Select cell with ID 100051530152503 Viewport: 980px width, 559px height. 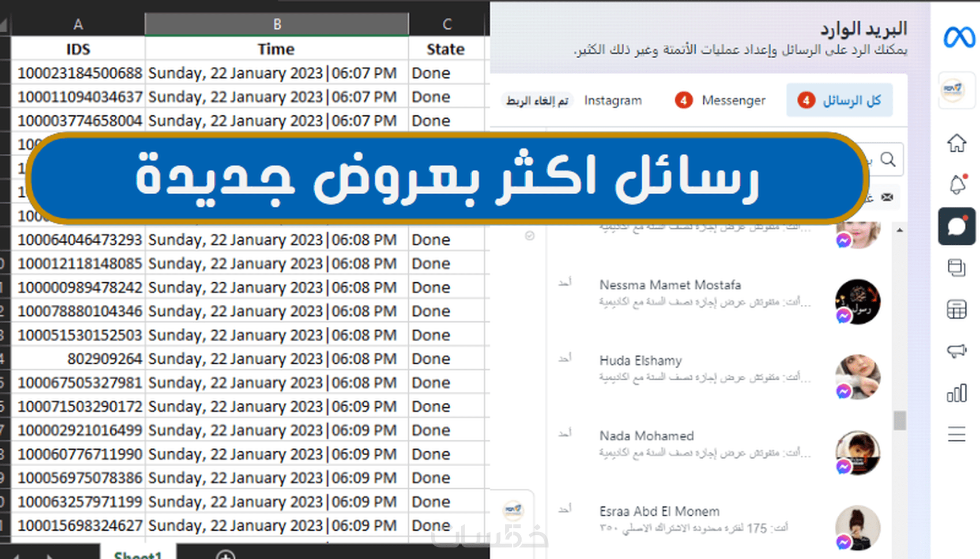click(x=78, y=335)
